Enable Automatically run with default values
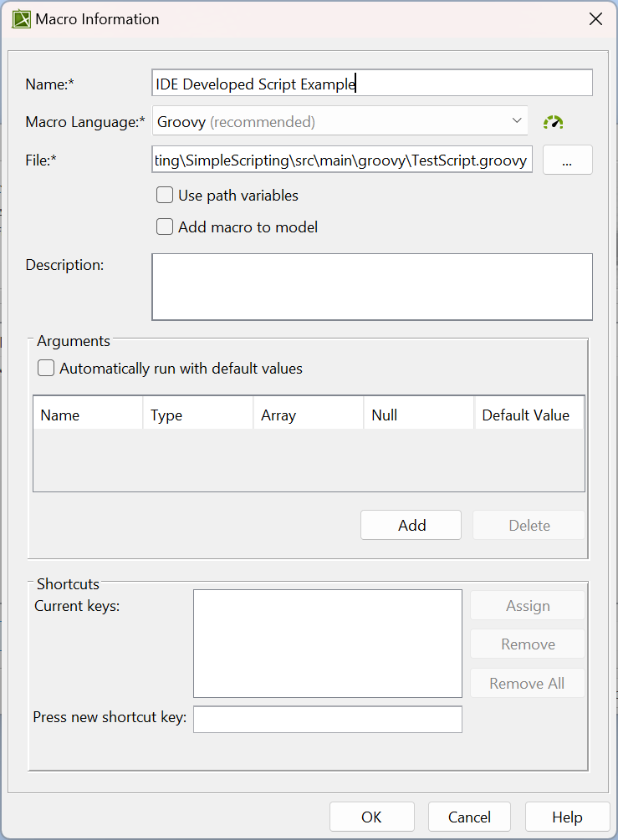Image resolution: width=618 pixels, height=840 pixels. coord(46,368)
